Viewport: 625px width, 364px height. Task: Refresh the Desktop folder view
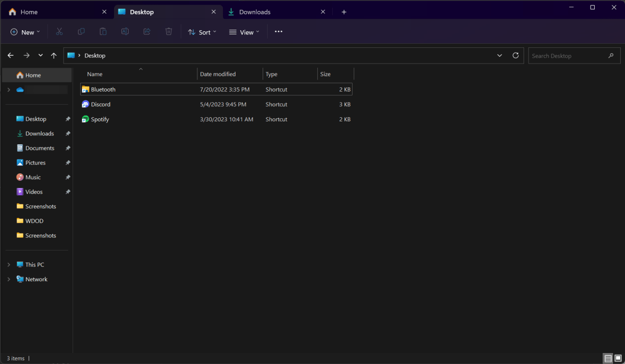516,56
